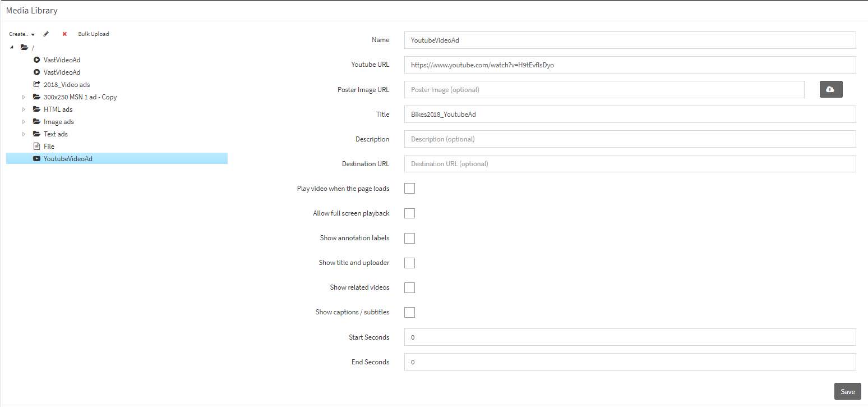Screen dimensions: 868x407
Task: Click the first VastVideoAd play icon
Action: (36, 60)
